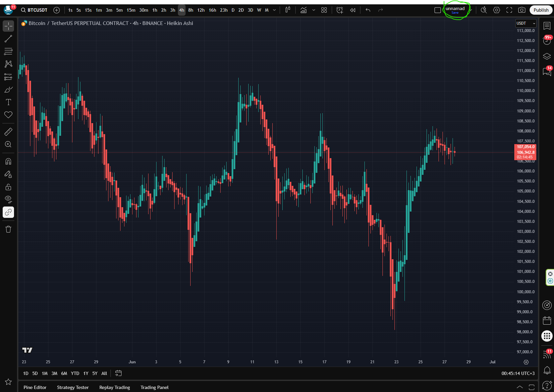554x392 pixels.
Task: Open the USDT currency dropdown
Action: [x=526, y=23]
